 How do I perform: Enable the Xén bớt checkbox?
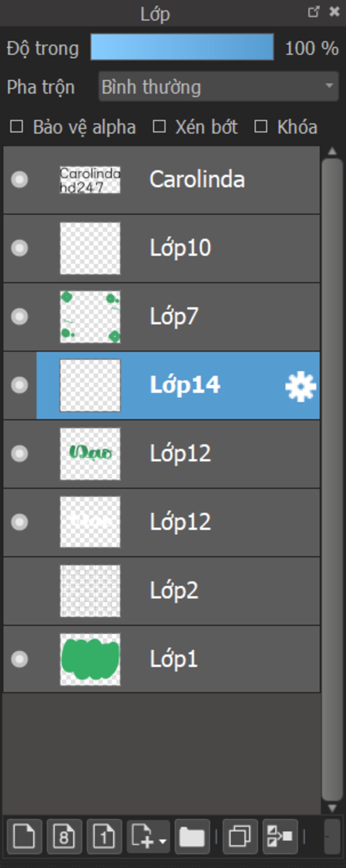[159, 127]
